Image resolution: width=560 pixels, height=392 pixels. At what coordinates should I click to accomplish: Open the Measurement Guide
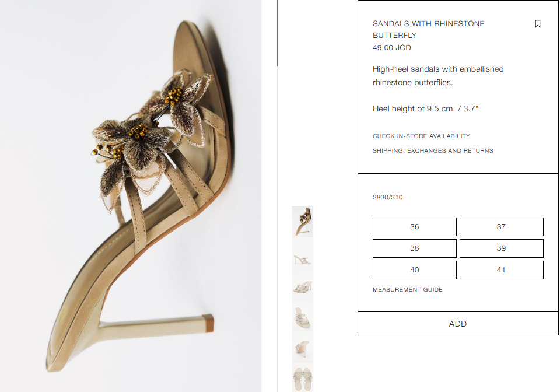(408, 289)
